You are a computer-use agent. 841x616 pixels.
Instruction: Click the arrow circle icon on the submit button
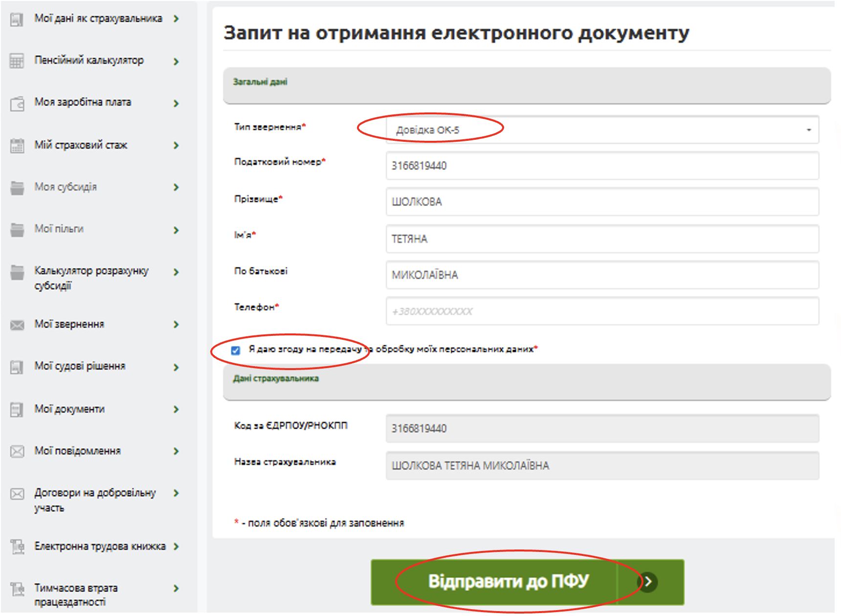[x=648, y=582]
